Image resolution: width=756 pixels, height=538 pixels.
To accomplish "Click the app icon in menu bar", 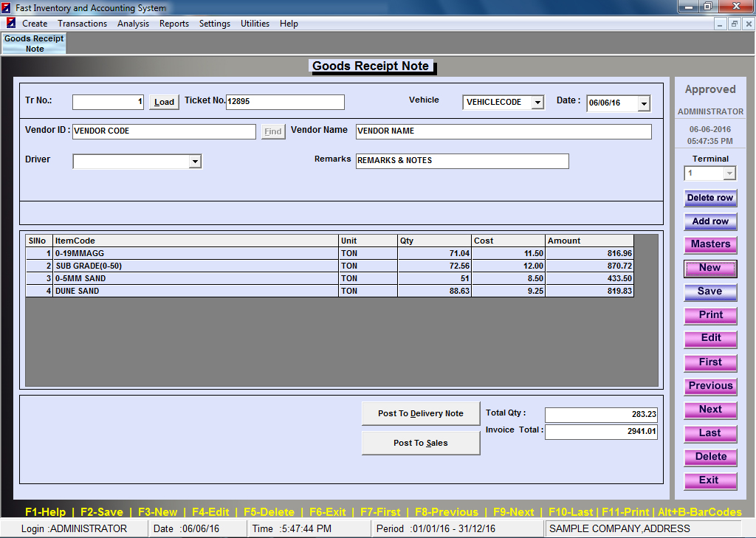I will coord(10,24).
